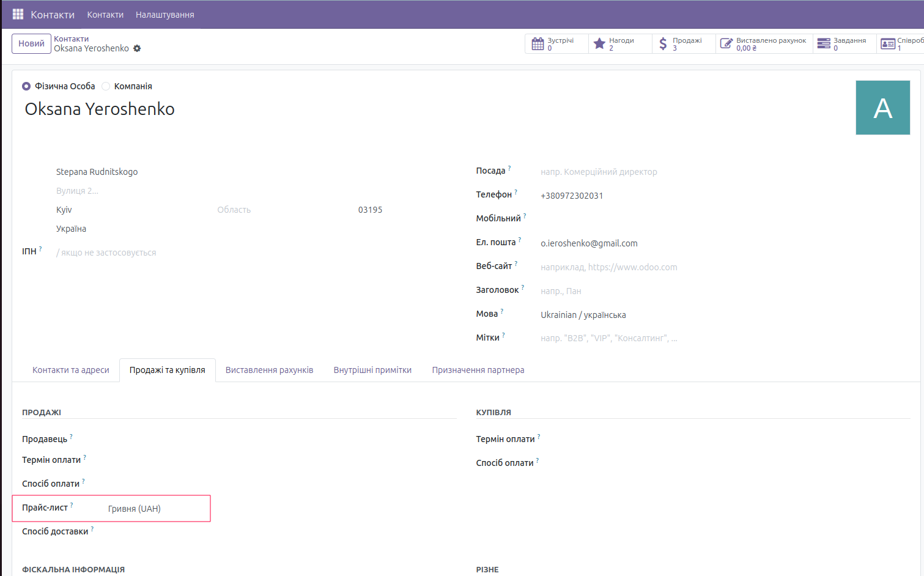Click help tooltip next to Телефон label
Screen dimensions: 924x576
[516, 192]
